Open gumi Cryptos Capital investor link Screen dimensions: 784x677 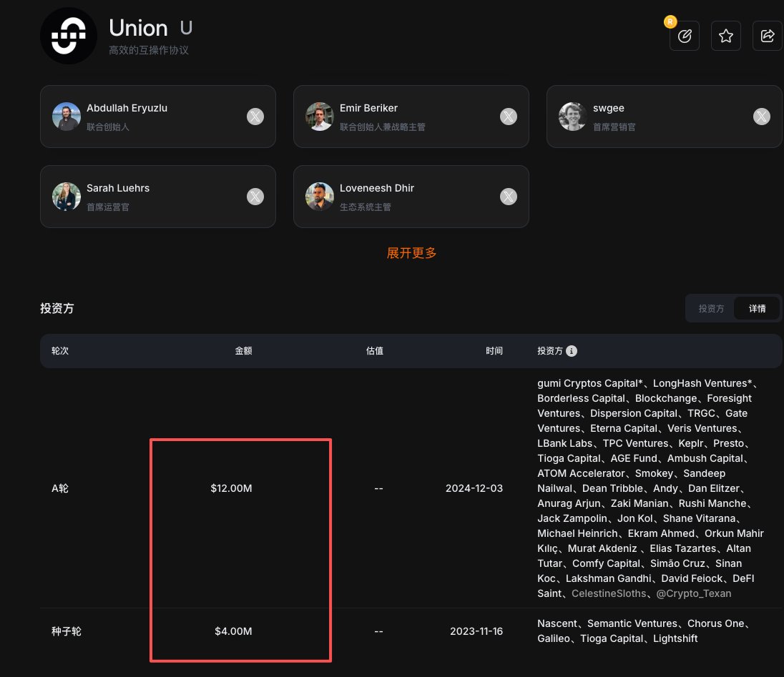click(590, 383)
